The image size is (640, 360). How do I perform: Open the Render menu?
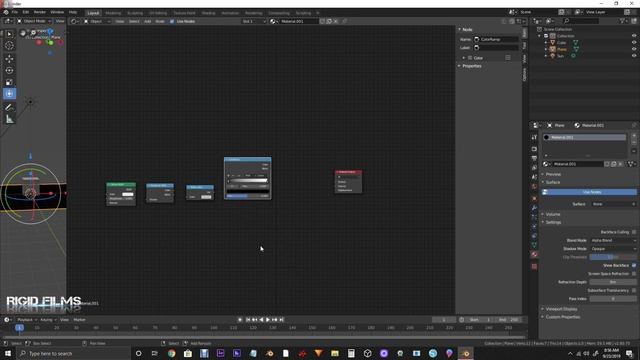tap(40, 13)
